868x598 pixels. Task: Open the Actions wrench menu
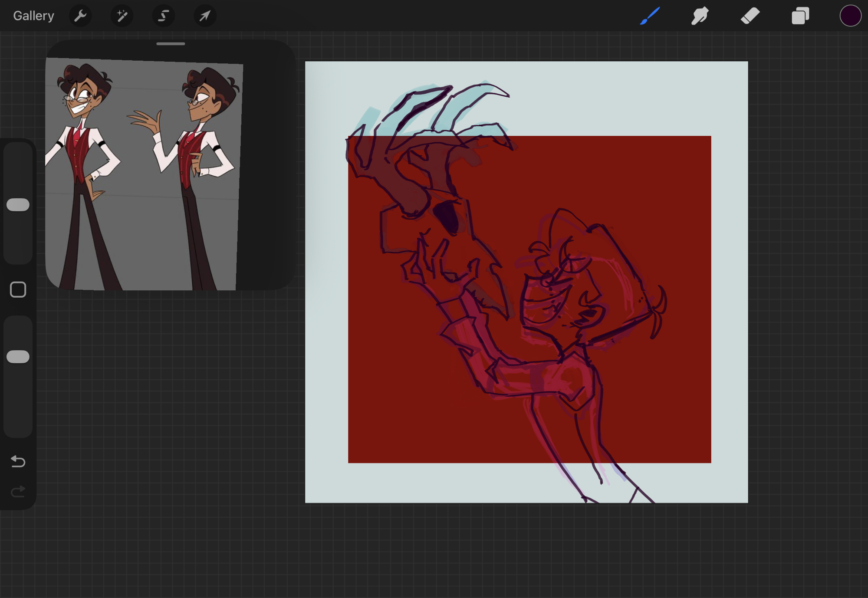click(x=80, y=16)
